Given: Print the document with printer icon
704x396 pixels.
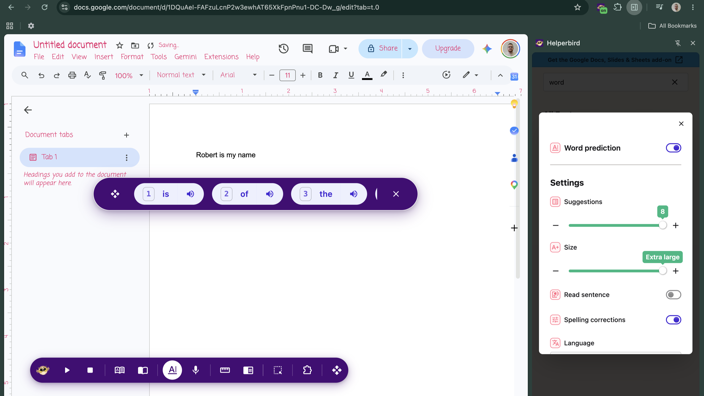Looking at the screenshot, I should click(72, 75).
